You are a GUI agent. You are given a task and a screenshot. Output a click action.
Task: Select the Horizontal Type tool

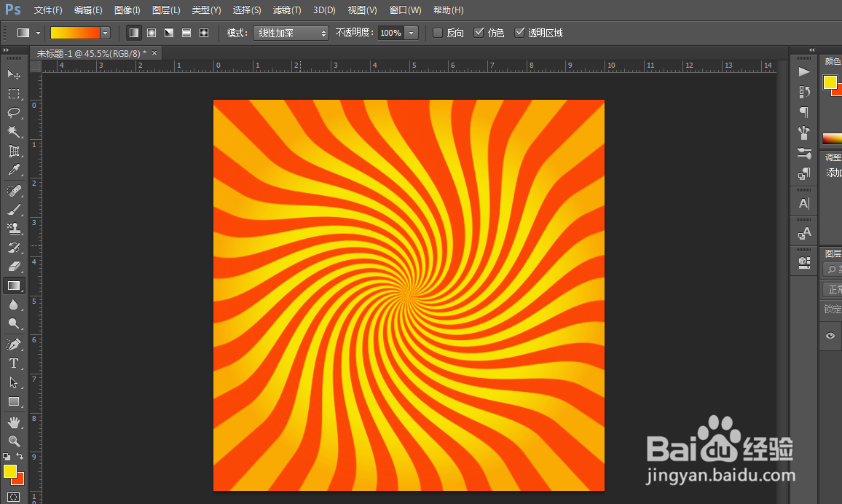click(x=14, y=363)
